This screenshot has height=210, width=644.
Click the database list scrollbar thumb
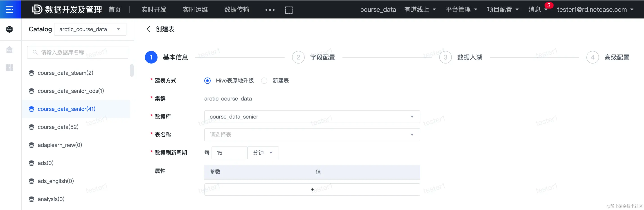(x=132, y=70)
